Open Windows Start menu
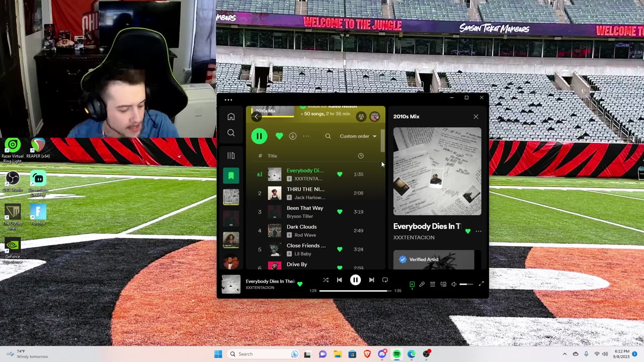The width and height of the screenshot is (644, 362). [x=218, y=354]
